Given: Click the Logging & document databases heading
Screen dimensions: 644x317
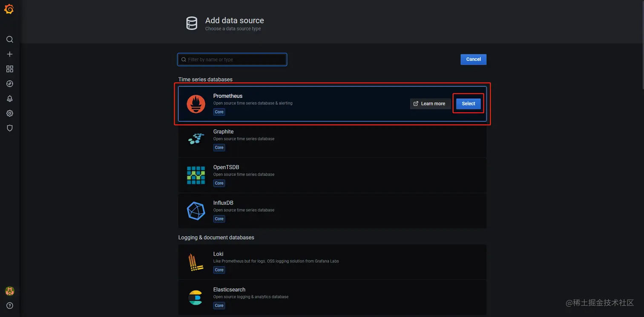Looking at the screenshot, I should pyautogui.click(x=216, y=237).
